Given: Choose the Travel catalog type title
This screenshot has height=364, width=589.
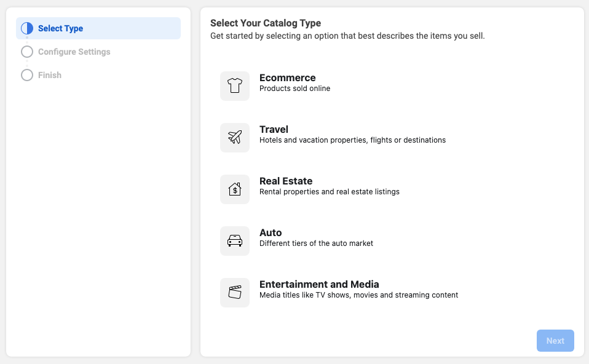Looking at the screenshot, I should point(274,129).
